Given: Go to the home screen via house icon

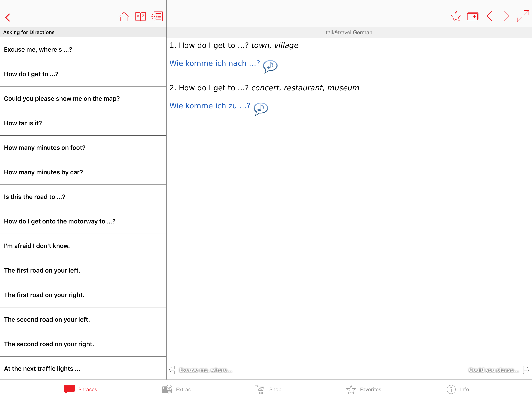Looking at the screenshot, I should point(124,17).
